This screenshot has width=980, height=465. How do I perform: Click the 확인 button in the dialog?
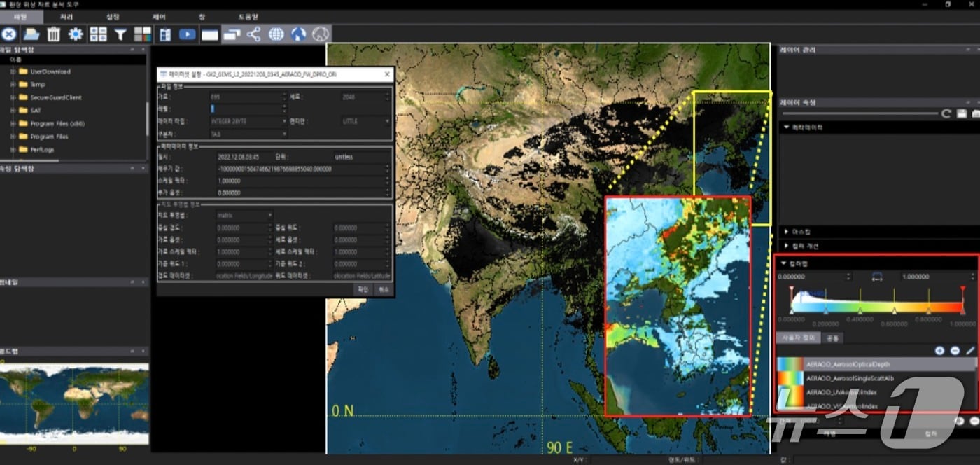pyautogui.click(x=363, y=289)
